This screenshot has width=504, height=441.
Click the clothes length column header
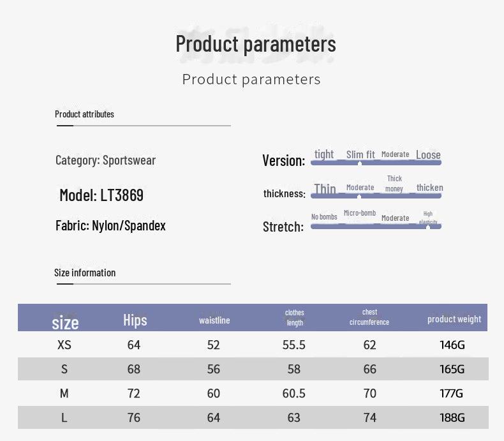[294, 318]
